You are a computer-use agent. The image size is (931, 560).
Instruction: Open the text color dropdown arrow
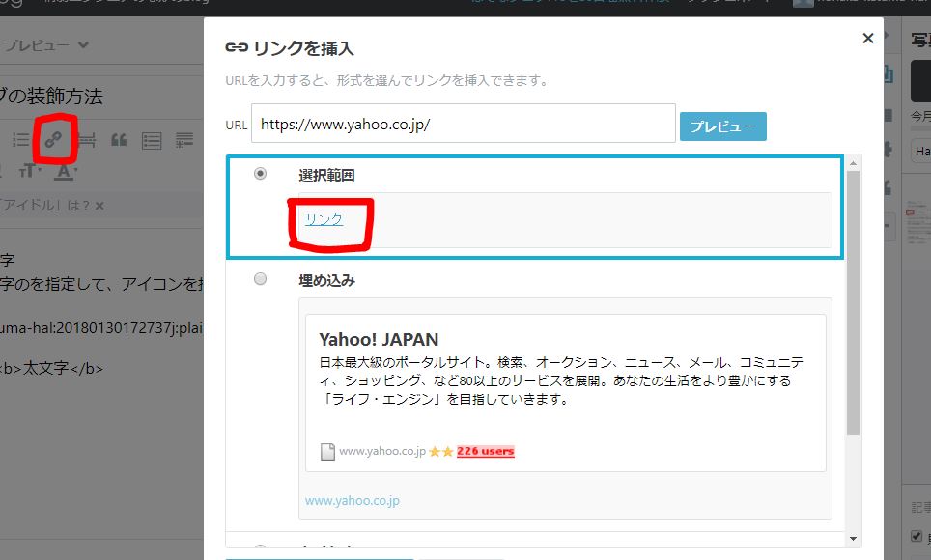(78, 172)
